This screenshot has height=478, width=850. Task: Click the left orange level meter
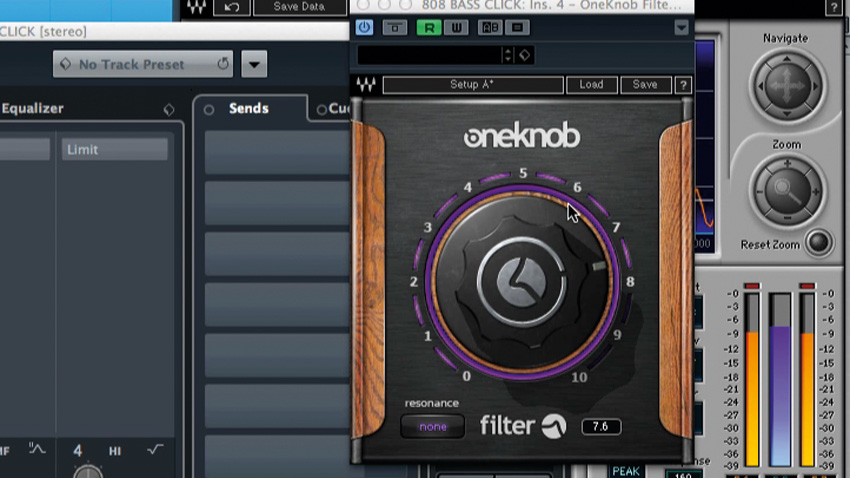click(x=752, y=379)
